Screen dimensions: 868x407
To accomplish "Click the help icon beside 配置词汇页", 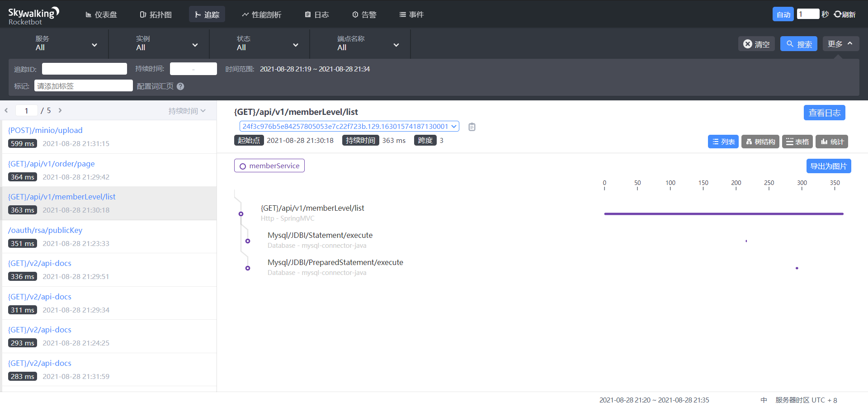I will tap(180, 86).
